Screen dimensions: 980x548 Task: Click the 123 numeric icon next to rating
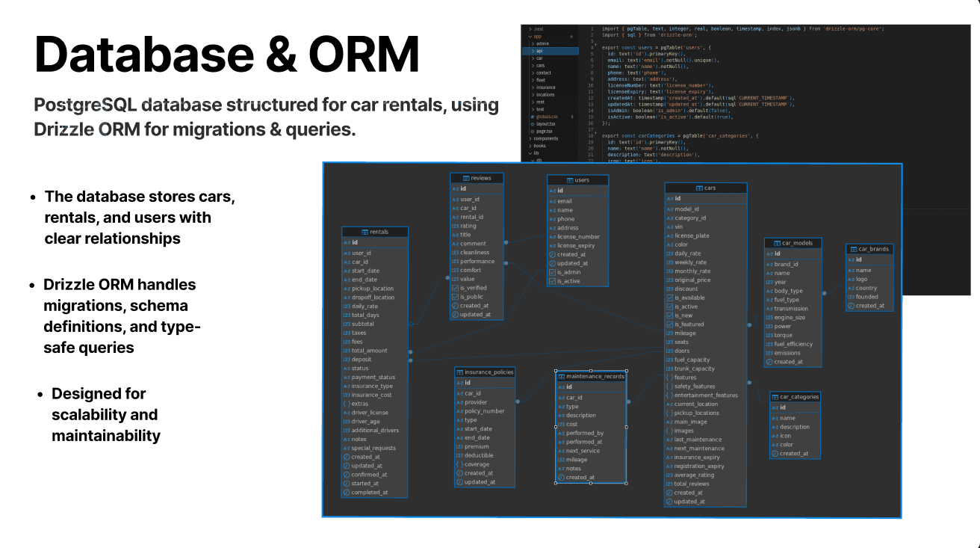454,226
